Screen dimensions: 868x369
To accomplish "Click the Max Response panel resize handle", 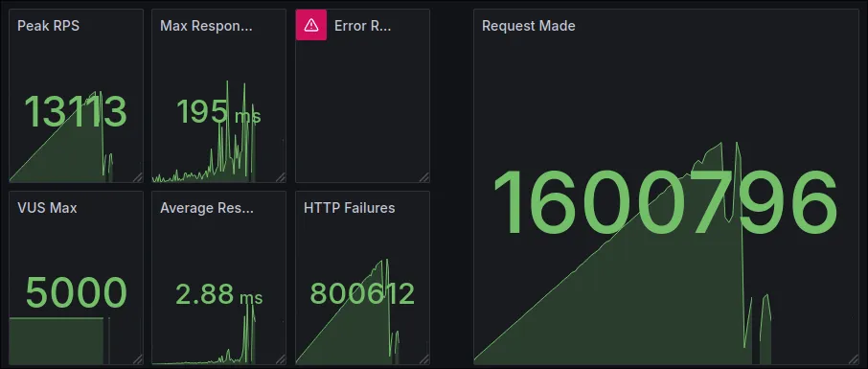I will point(281,177).
